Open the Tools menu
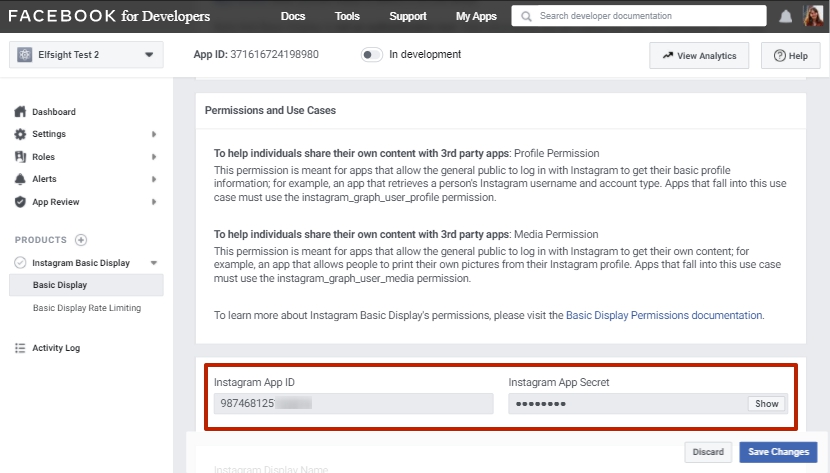830x473 pixels. [x=347, y=16]
